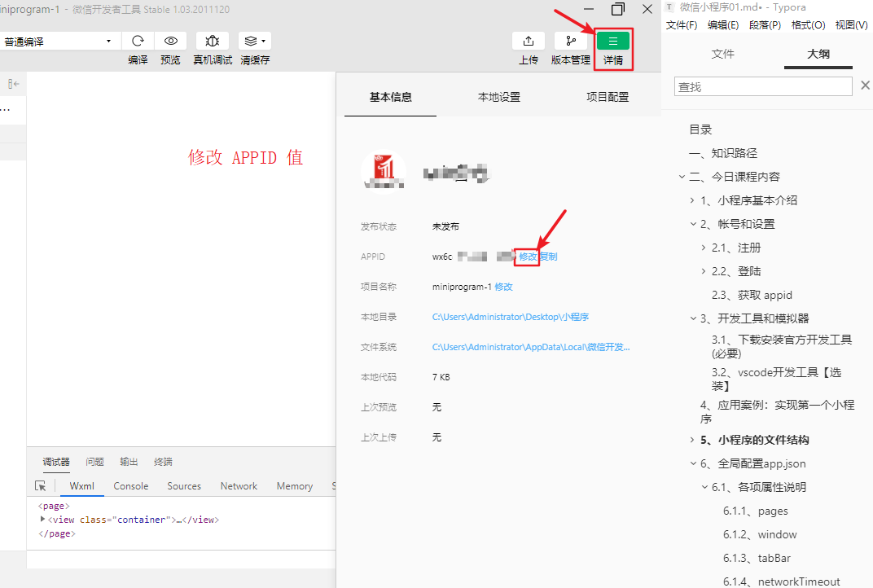Open the Typora 视图(V) menu

pos(851,25)
